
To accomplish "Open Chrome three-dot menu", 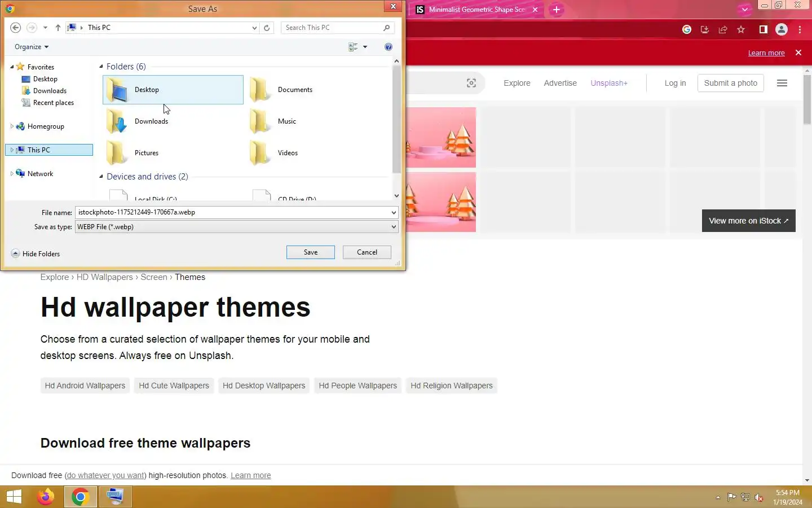I will (x=800, y=29).
